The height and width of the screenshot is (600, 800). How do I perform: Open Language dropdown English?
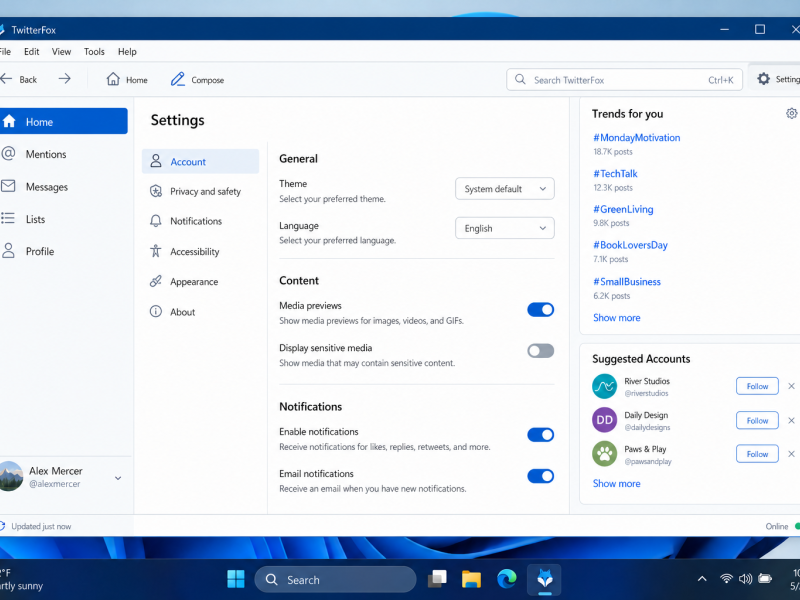pos(505,228)
